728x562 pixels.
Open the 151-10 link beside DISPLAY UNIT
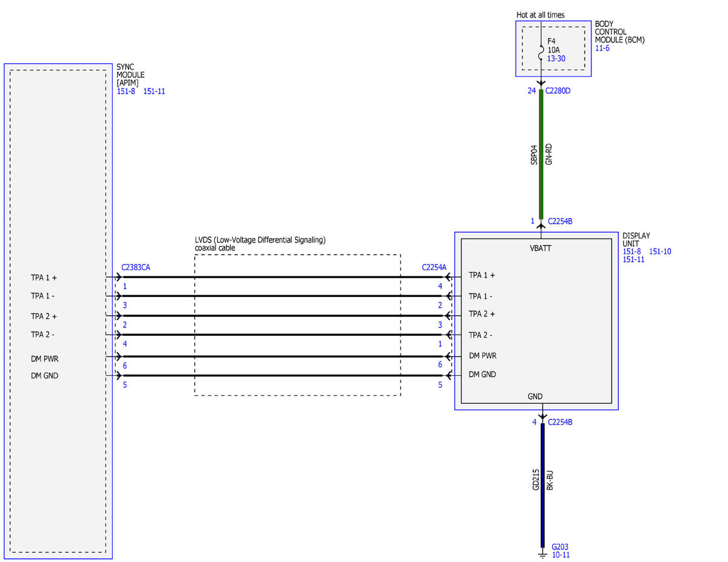click(660, 252)
